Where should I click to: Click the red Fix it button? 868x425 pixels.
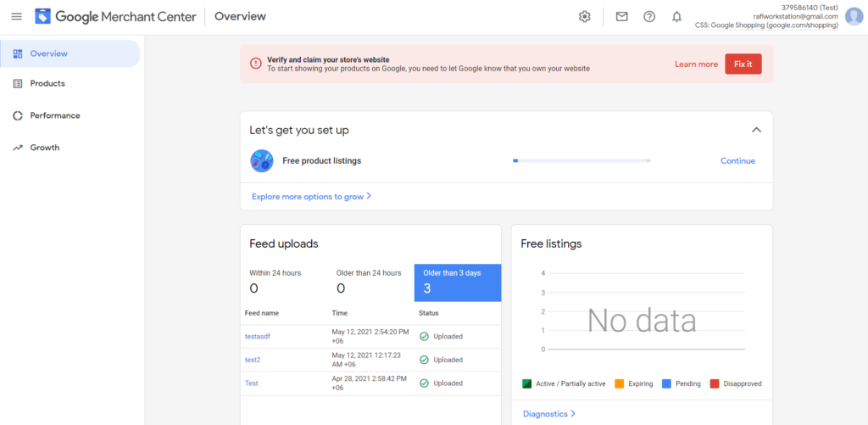tap(743, 64)
